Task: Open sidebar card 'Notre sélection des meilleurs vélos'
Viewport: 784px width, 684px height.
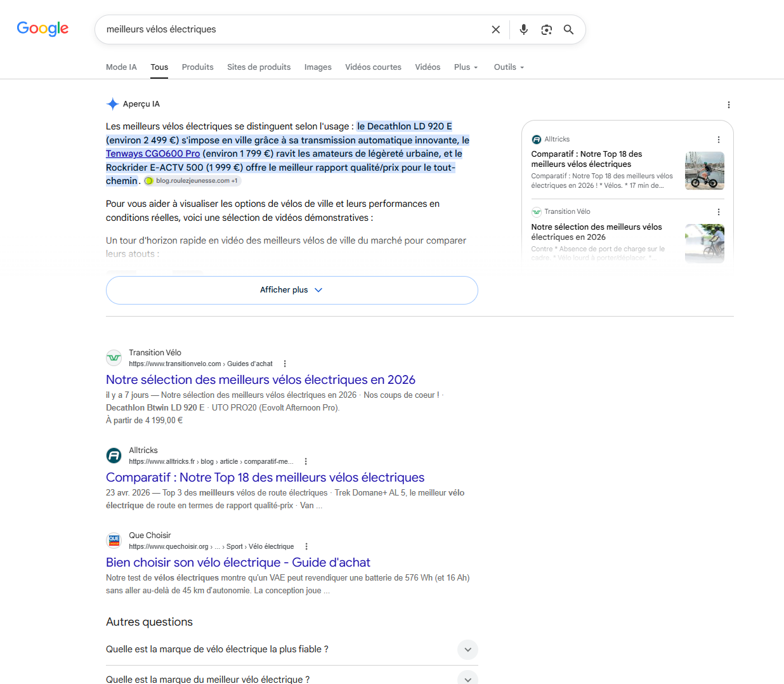Action: click(597, 232)
